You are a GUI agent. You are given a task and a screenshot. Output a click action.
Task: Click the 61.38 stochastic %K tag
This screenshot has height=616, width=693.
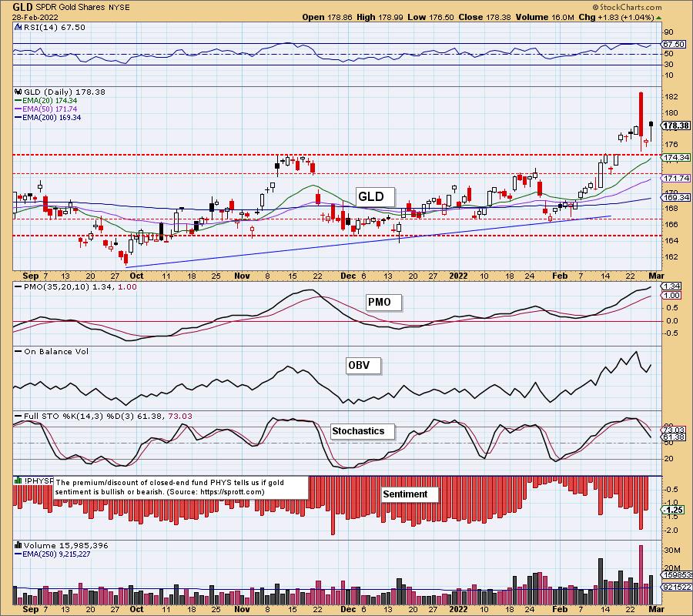pos(674,437)
